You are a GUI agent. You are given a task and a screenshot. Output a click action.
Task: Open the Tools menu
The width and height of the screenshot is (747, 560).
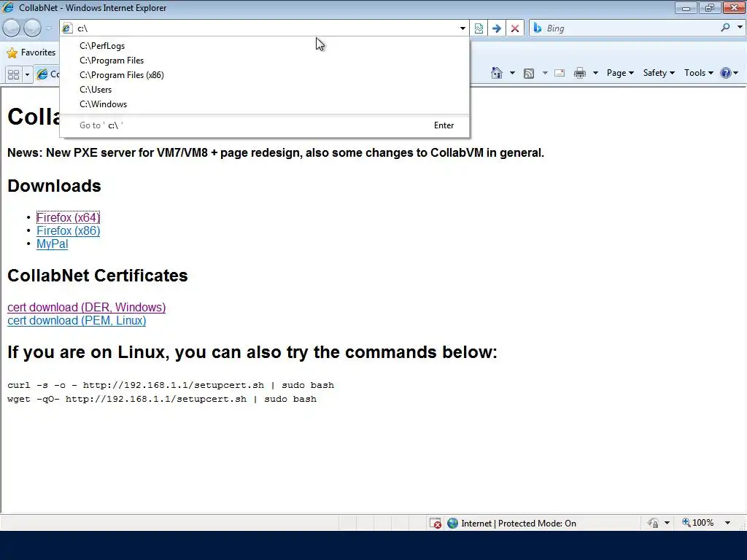pos(698,73)
